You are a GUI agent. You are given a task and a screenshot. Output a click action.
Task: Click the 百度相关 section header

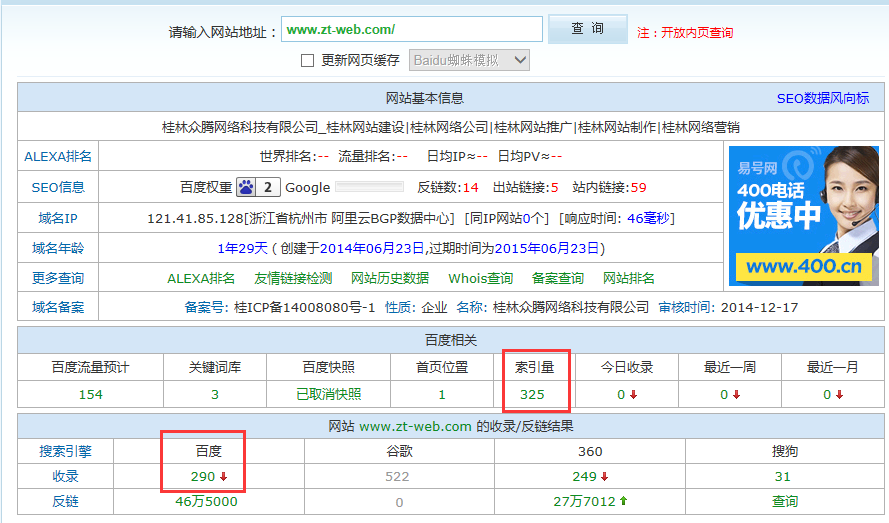(451, 340)
